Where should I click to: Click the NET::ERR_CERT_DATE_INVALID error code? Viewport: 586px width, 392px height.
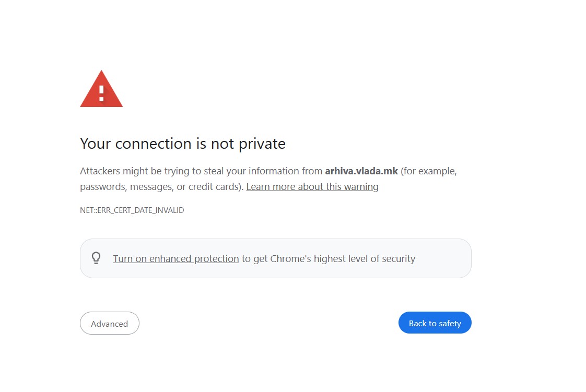(x=132, y=210)
